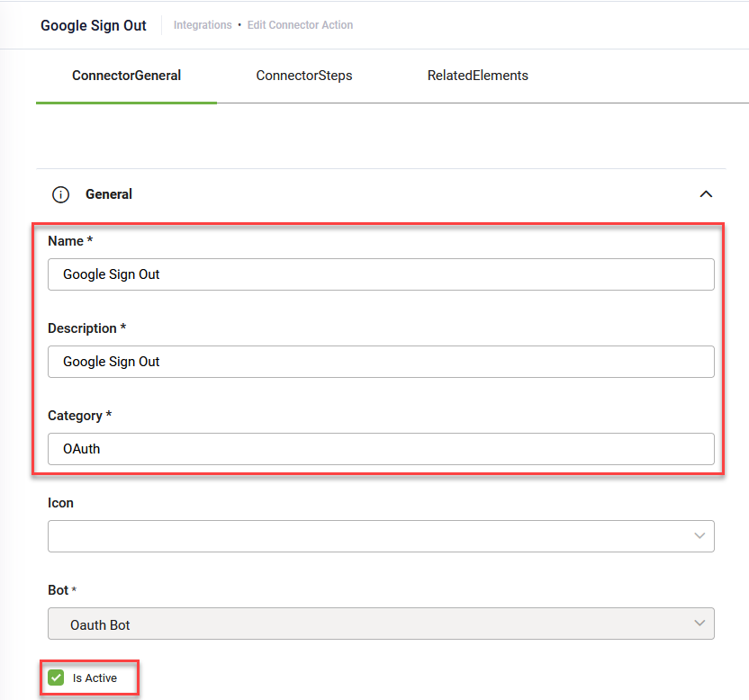The image size is (749, 700).
Task: Collapse the General section chevron
Action: 706,193
